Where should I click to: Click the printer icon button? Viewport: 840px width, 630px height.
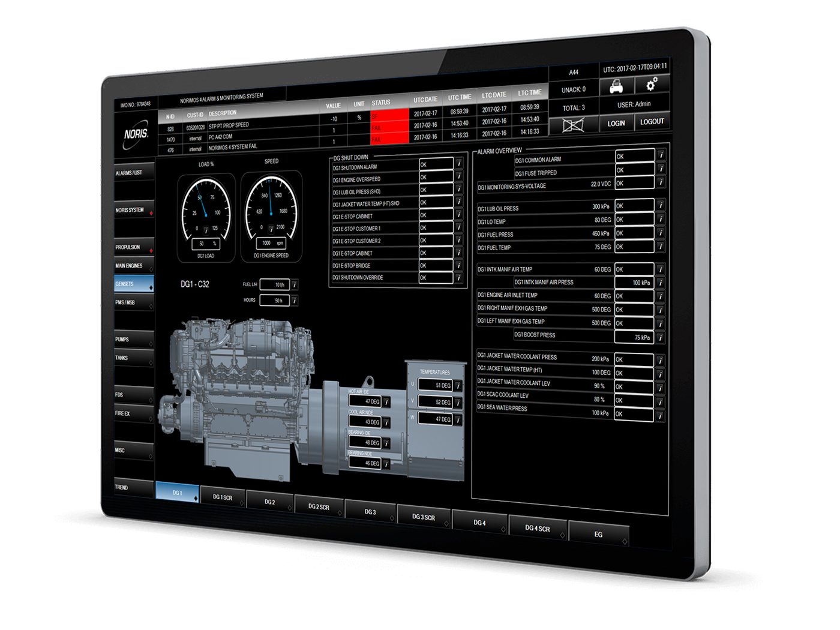click(616, 88)
